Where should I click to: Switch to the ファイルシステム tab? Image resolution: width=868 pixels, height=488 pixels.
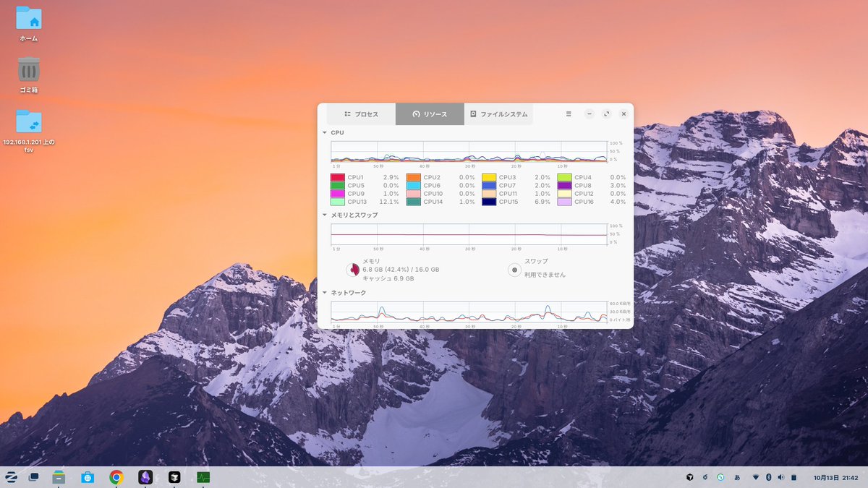[498, 114]
